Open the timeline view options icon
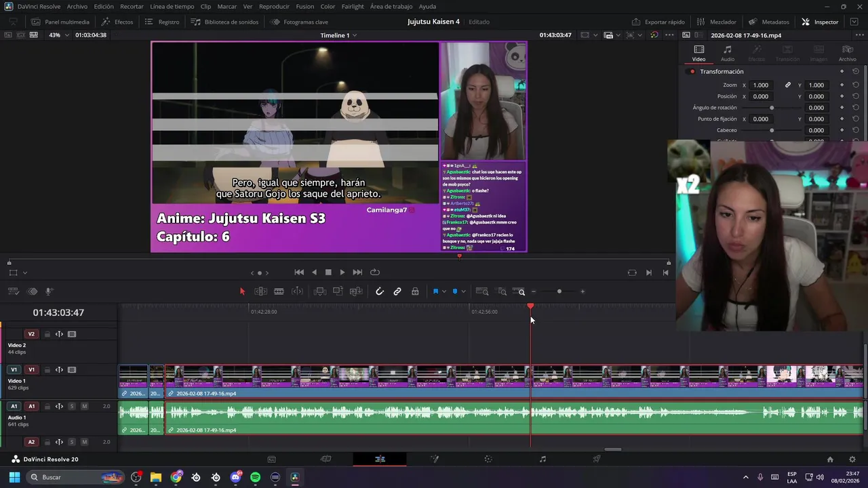 tap(13, 291)
